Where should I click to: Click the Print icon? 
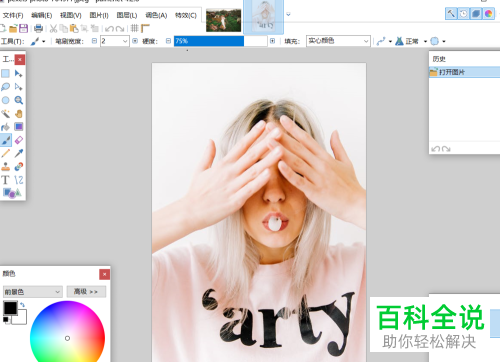pos(39,29)
